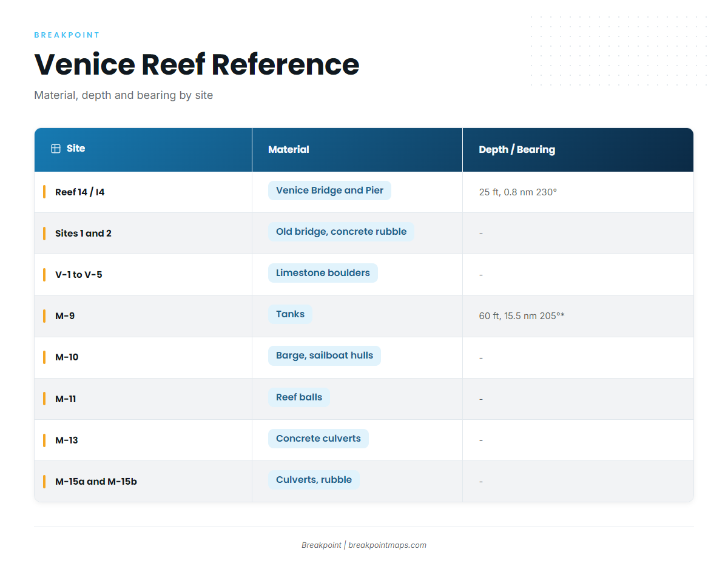Click the Sites 1 and 2 row label
728x566 pixels.
coord(83,234)
